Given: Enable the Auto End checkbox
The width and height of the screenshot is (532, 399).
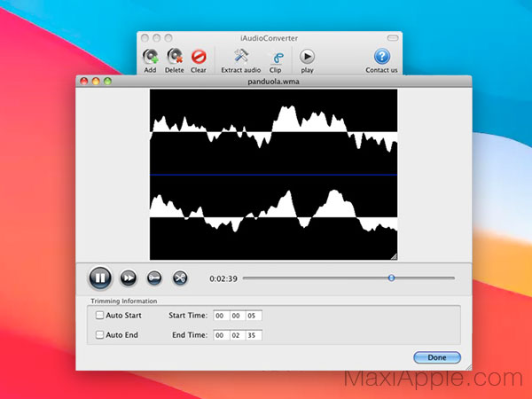Looking at the screenshot, I should tap(99, 335).
